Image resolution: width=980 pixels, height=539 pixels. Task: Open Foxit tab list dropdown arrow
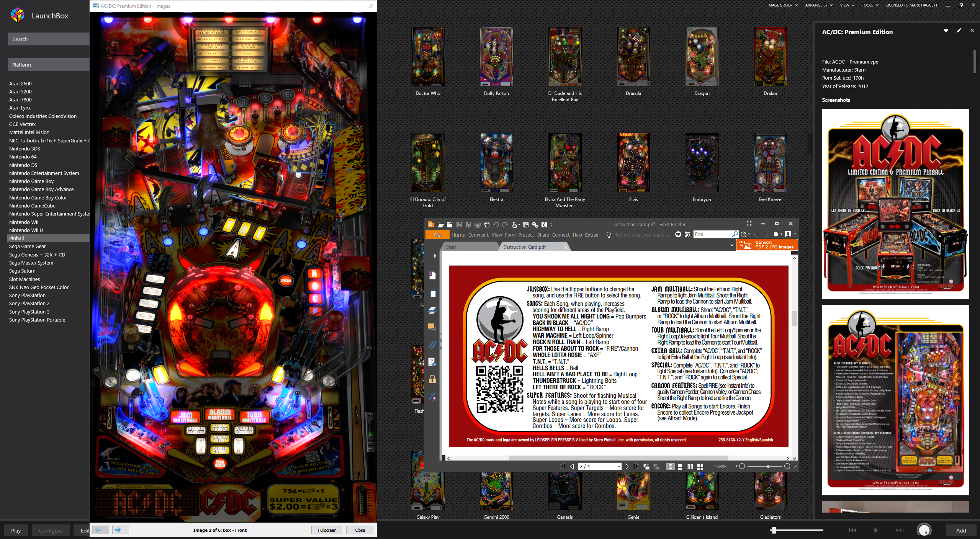coord(732,245)
